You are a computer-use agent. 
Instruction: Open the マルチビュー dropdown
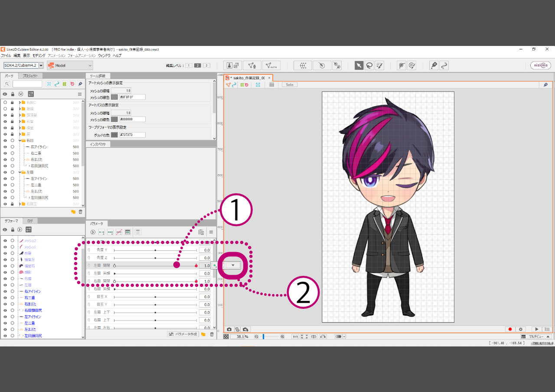pyautogui.click(x=536, y=337)
